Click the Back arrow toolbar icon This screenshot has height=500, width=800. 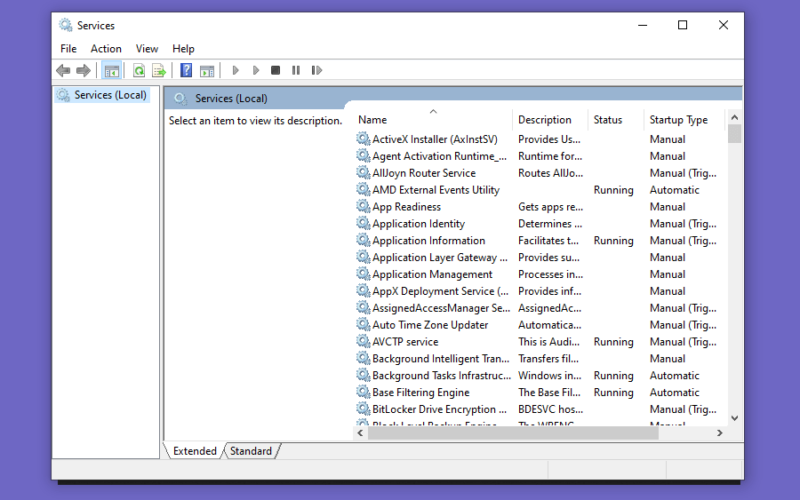point(63,70)
